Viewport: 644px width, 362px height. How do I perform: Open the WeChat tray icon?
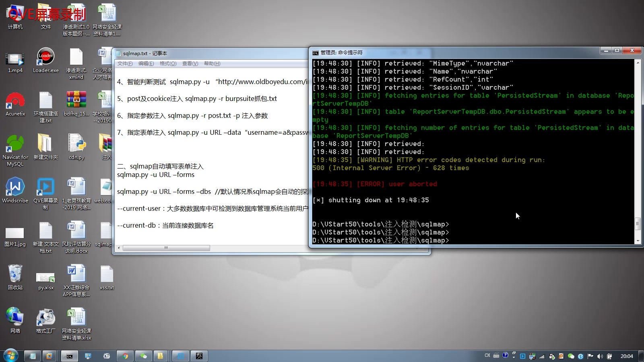pos(571,356)
